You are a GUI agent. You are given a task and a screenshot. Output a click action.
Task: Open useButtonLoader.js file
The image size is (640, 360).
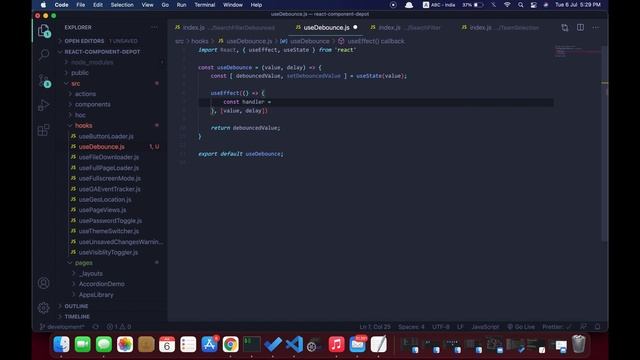point(106,136)
